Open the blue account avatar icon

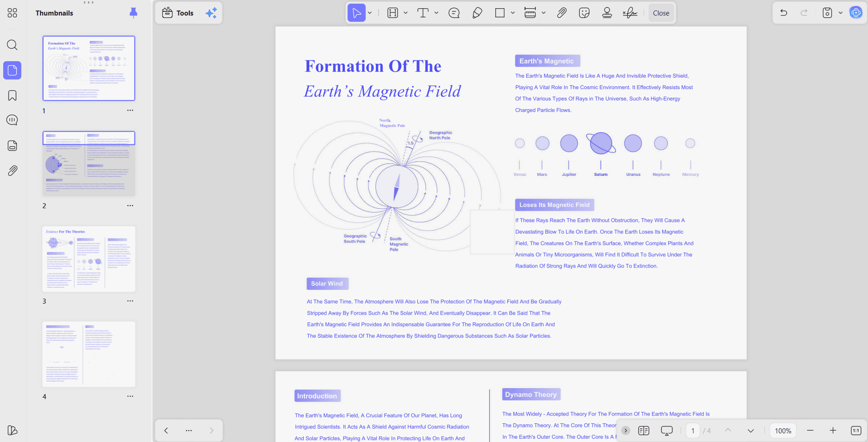856,13
